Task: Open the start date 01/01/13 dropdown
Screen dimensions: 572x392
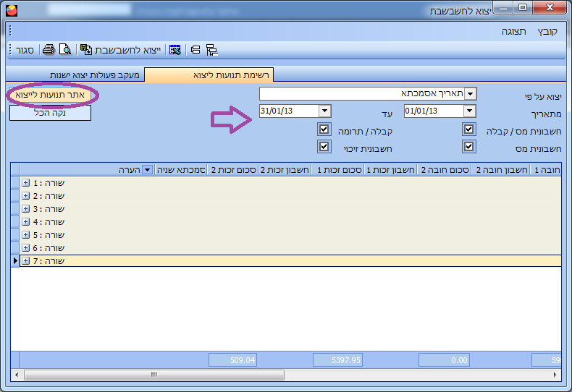Action: [x=469, y=111]
